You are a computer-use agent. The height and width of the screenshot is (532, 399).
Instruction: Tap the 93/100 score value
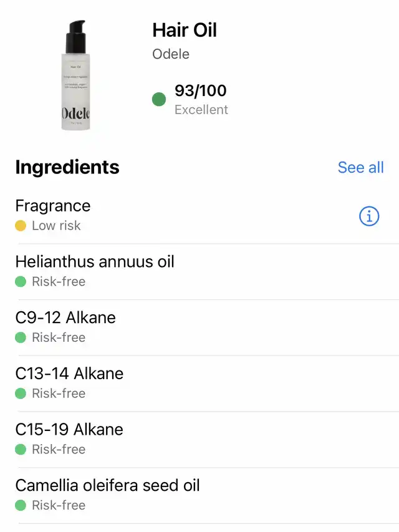200,91
